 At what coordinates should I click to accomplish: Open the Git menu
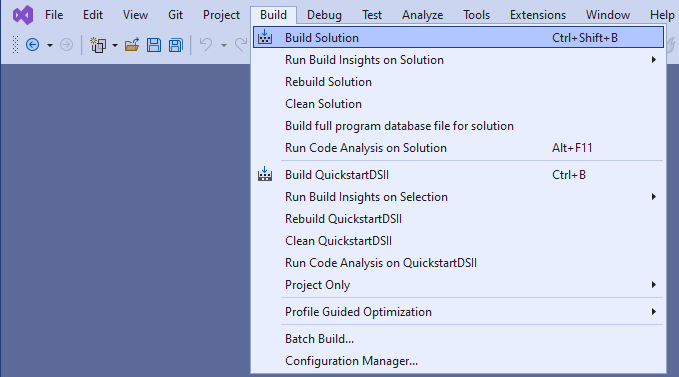click(175, 15)
